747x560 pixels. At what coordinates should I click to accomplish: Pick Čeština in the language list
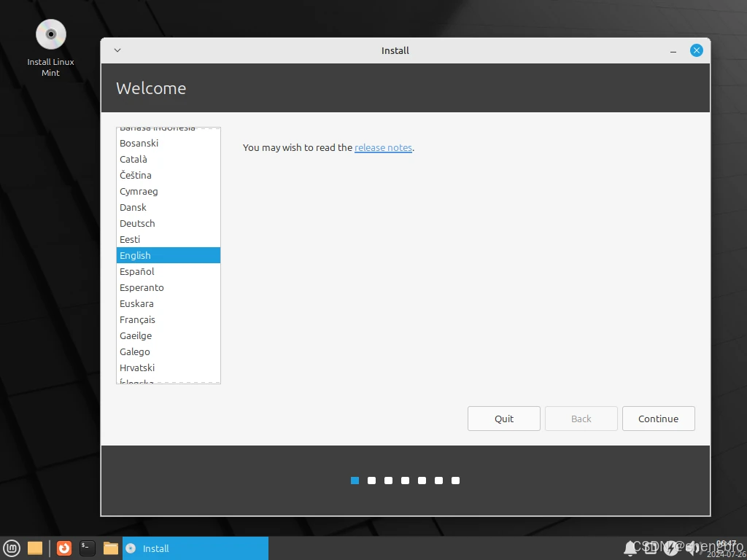click(x=136, y=175)
